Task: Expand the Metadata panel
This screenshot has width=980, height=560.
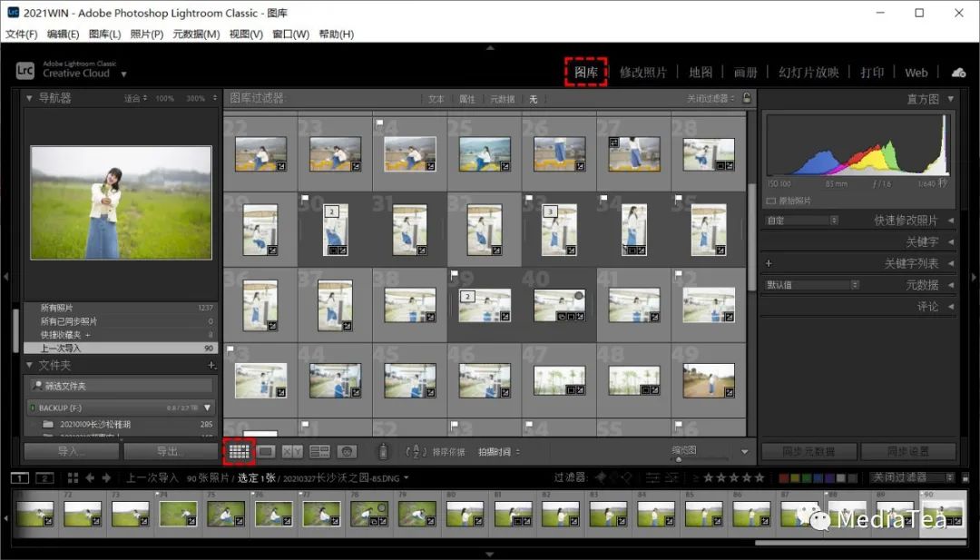Action: (951, 284)
